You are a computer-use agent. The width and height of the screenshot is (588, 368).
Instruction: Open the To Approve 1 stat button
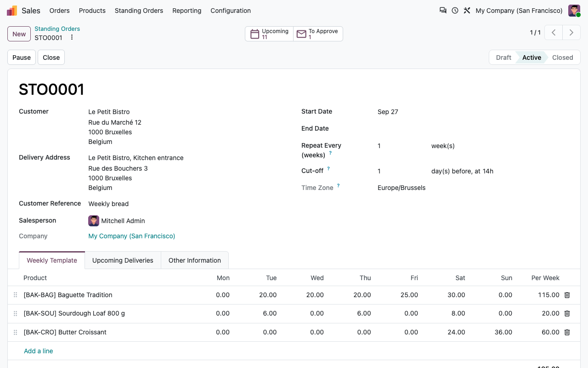[318, 34]
